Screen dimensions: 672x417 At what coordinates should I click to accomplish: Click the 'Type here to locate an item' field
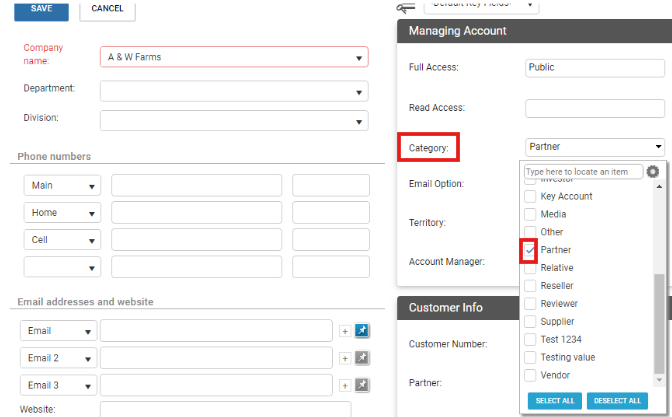click(x=583, y=172)
